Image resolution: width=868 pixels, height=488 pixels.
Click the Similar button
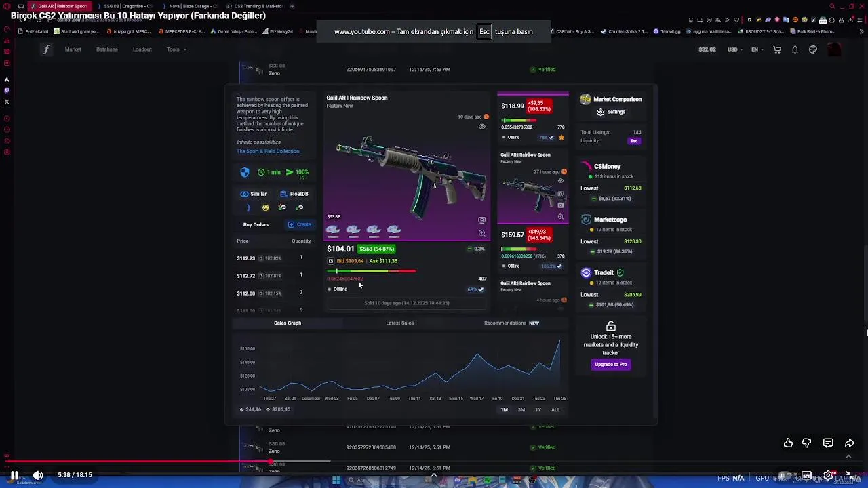[254, 194]
